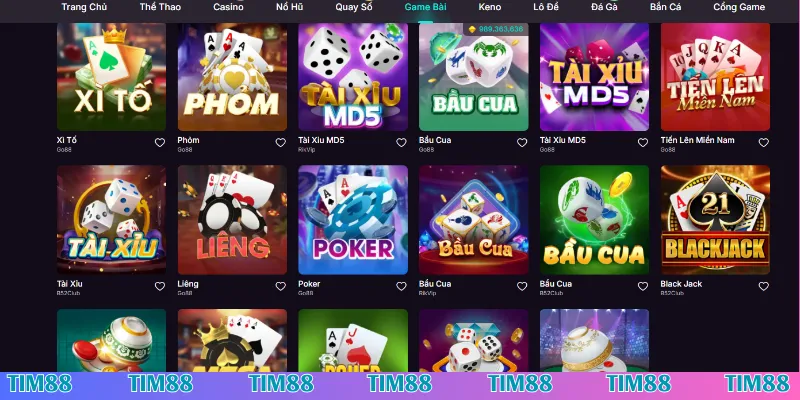Favorite the Tiến Lên Miền Nam game

click(763, 143)
